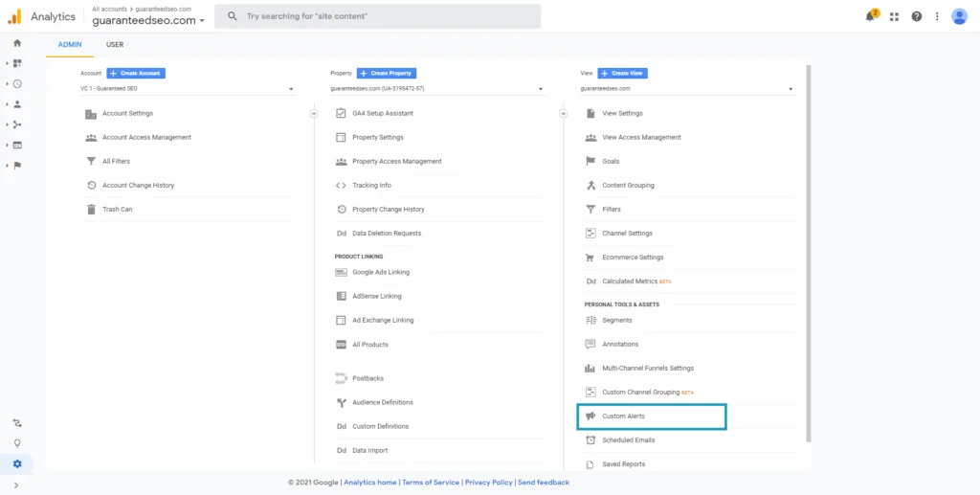Click the Discover lightbulb icon
Screen dimensions: 980x495
(17, 443)
